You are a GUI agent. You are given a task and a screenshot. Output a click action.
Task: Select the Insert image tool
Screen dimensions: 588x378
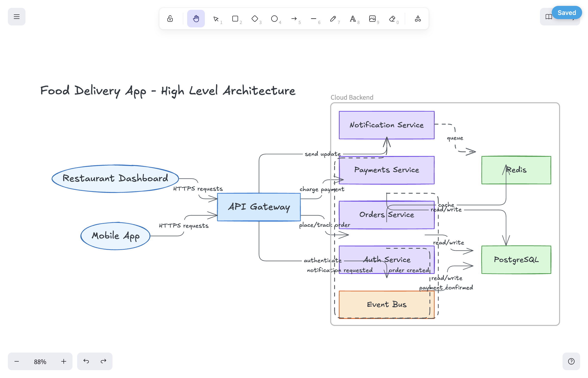pyautogui.click(x=372, y=19)
